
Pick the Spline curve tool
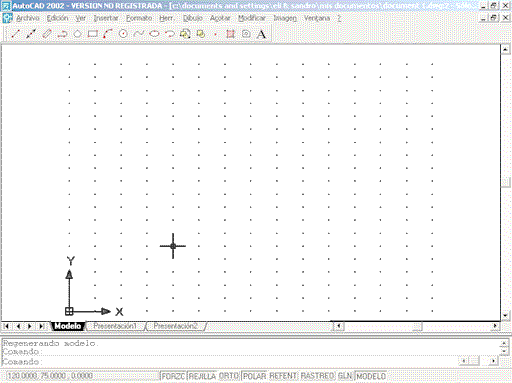(x=139, y=34)
